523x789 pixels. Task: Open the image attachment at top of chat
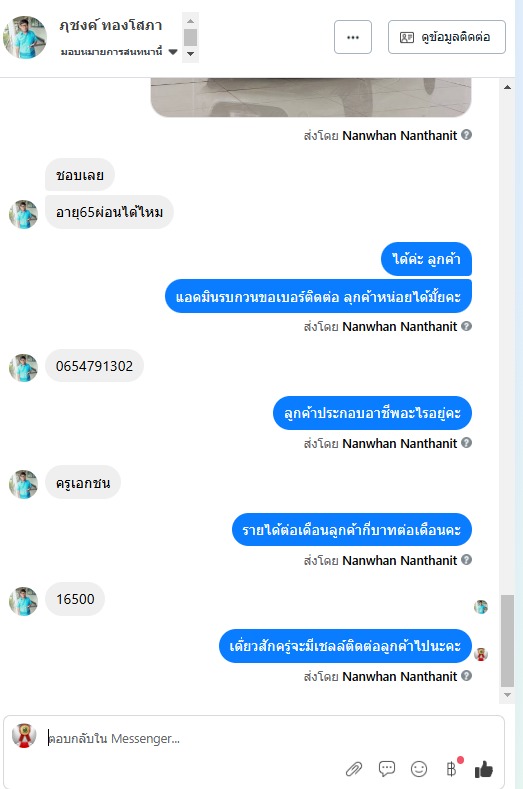coord(311,97)
